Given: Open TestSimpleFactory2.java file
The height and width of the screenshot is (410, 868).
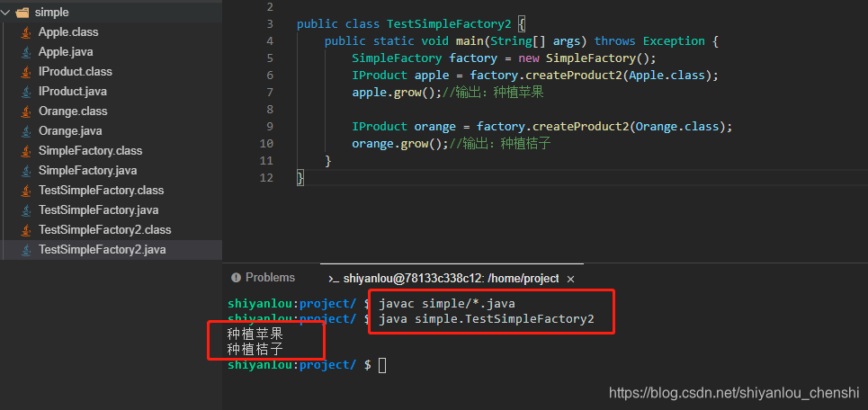Looking at the screenshot, I should [x=102, y=250].
